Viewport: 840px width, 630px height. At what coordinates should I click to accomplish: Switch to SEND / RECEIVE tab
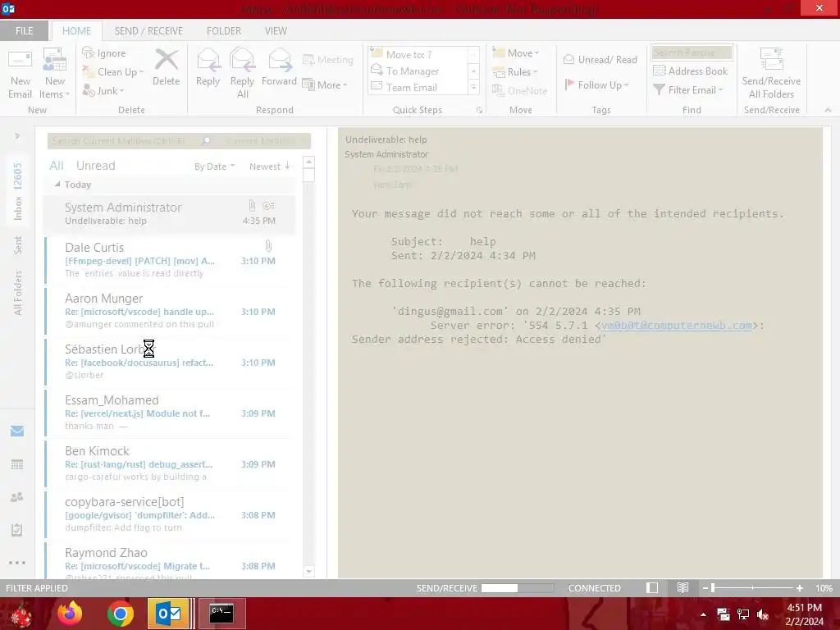[148, 31]
